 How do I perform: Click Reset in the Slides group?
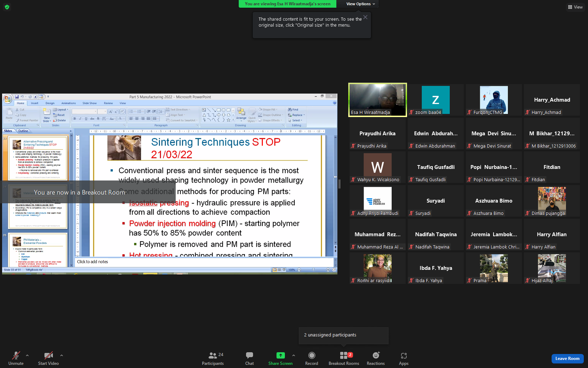59,115
